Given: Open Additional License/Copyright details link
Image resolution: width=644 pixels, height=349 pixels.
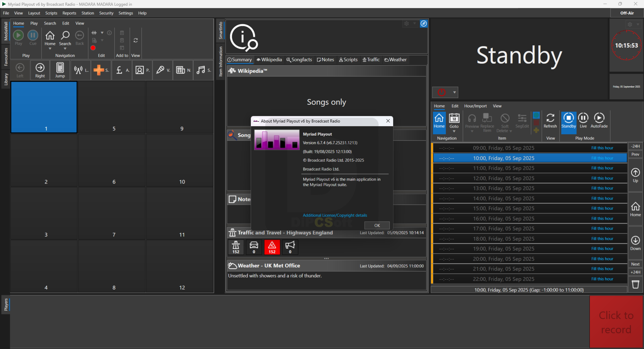Looking at the screenshot, I should click(x=335, y=215).
